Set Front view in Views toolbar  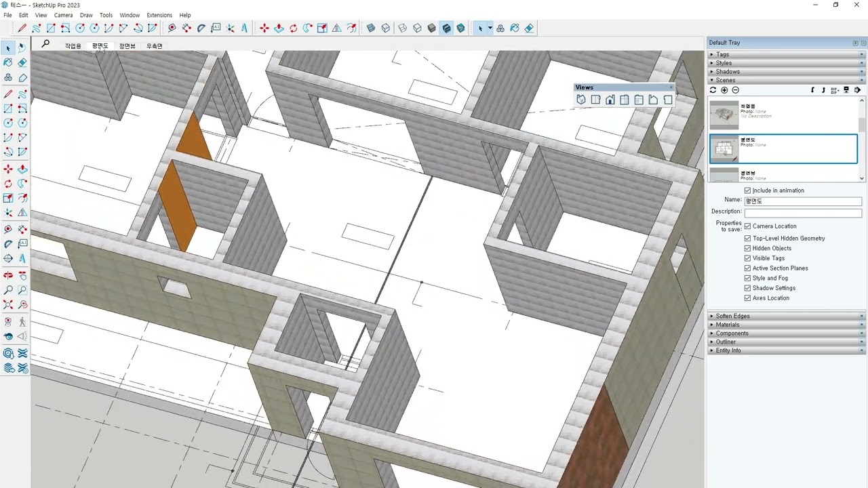[x=610, y=100]
